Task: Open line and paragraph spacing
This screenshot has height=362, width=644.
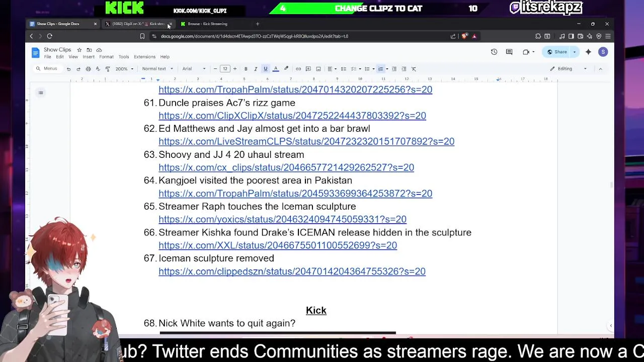Action: pyautogui.click(x=343, y=69)
